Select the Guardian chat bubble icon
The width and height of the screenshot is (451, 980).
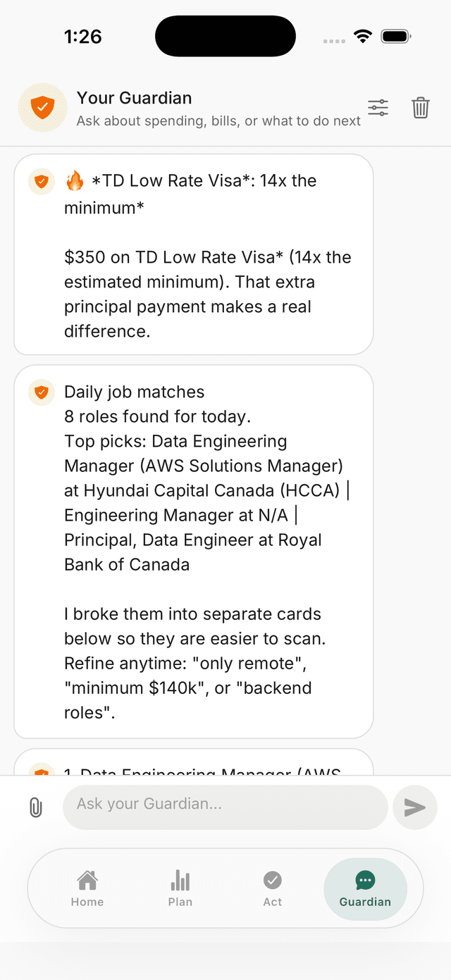point(364,879)
